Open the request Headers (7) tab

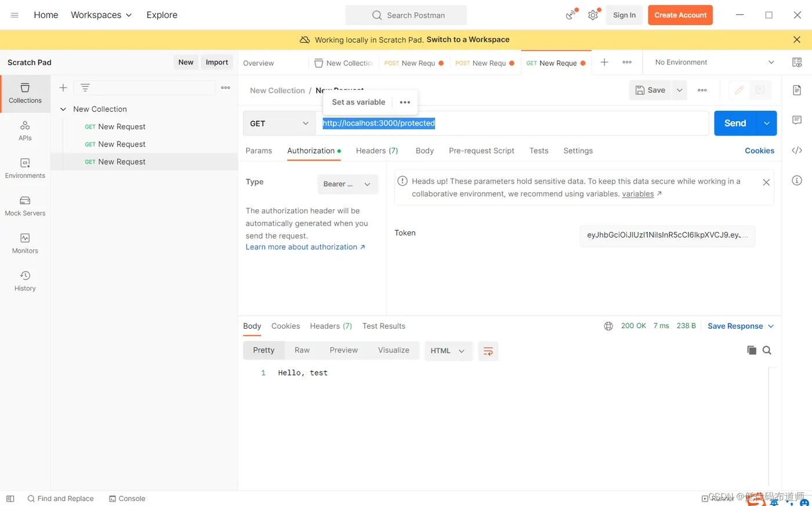(377, 151)
